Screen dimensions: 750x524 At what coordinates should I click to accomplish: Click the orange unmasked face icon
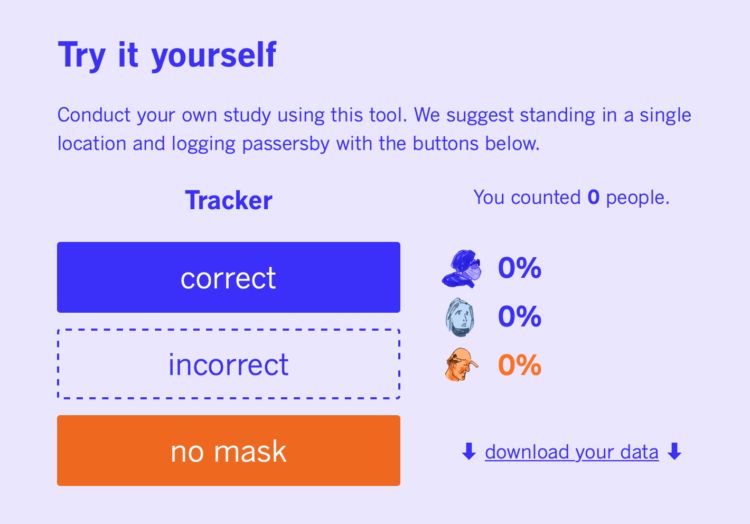[x=461, y=365]
